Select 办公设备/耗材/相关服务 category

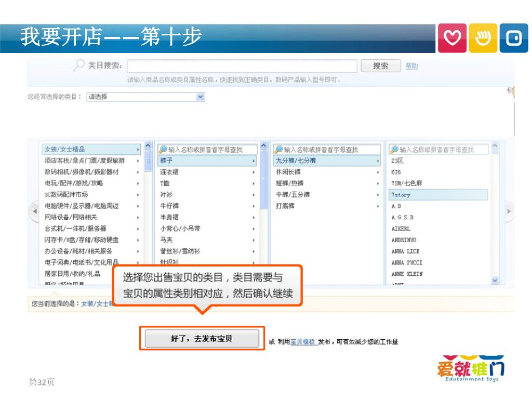(78, 251)
